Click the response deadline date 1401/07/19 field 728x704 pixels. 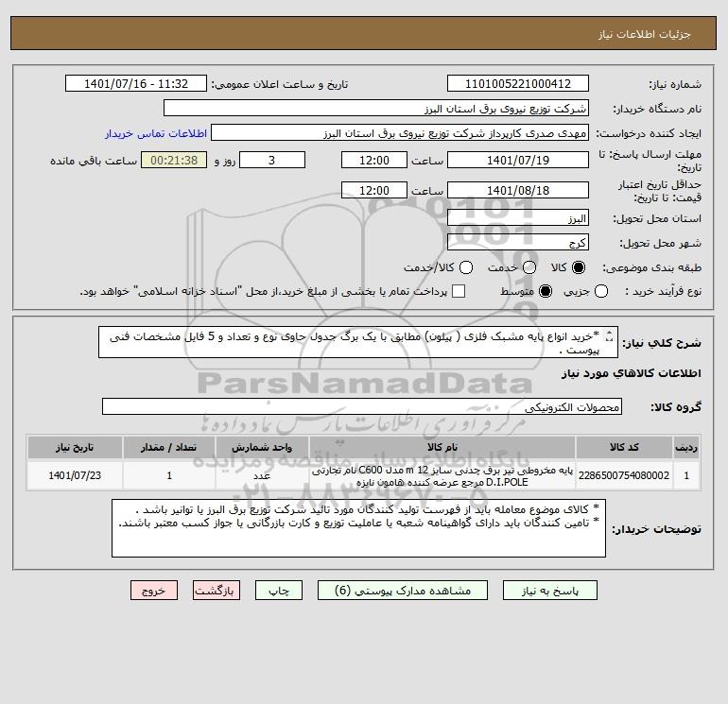518,160
